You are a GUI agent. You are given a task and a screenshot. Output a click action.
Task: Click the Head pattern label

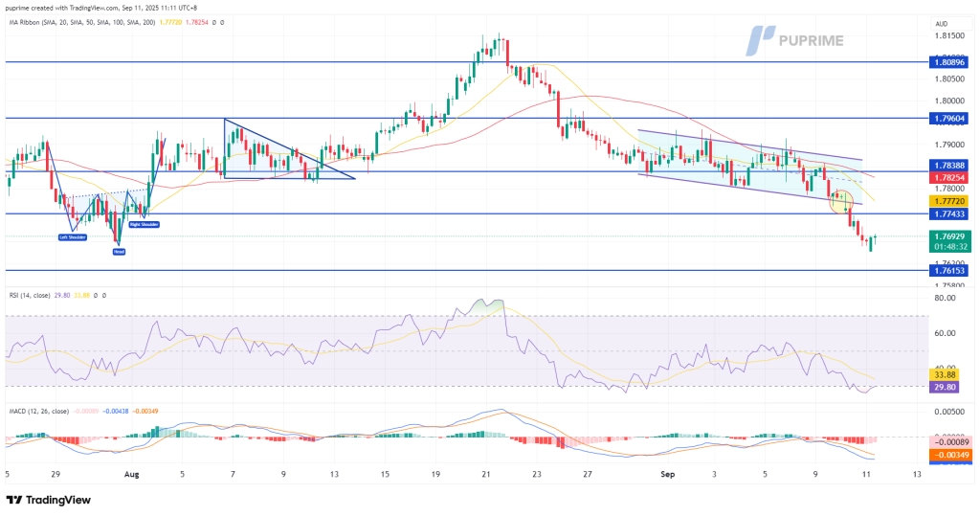[119, 252]
